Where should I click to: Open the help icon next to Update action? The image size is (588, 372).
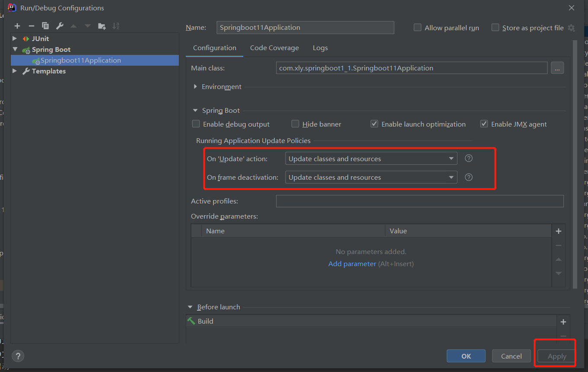pyautogui.click(x=468, y=158)
